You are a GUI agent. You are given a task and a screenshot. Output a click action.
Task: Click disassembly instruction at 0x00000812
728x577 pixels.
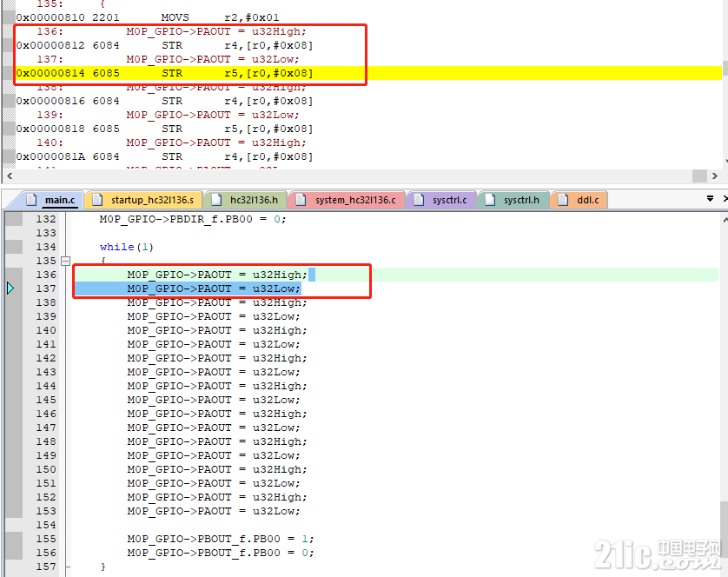point(164,45)
